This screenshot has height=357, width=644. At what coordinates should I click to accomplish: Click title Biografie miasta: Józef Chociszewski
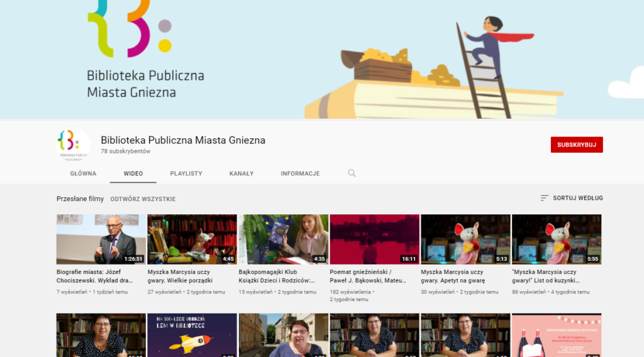coord(94,276)
